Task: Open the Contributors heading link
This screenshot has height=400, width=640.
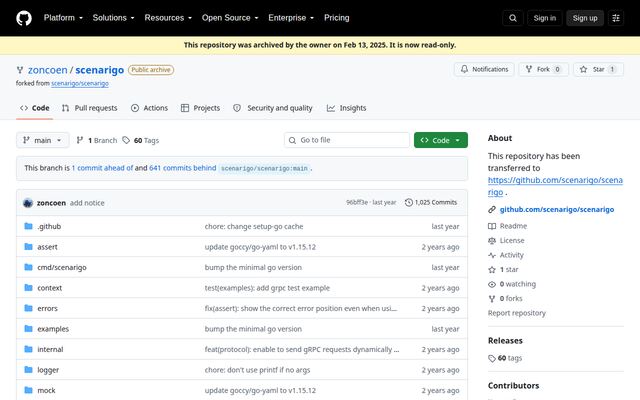Action: tap(513, 385)
